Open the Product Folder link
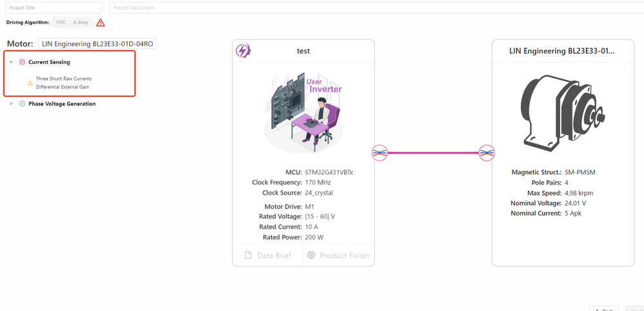This screenshot has width=644, height=311. pyautogui.click(x=339, y=255)
